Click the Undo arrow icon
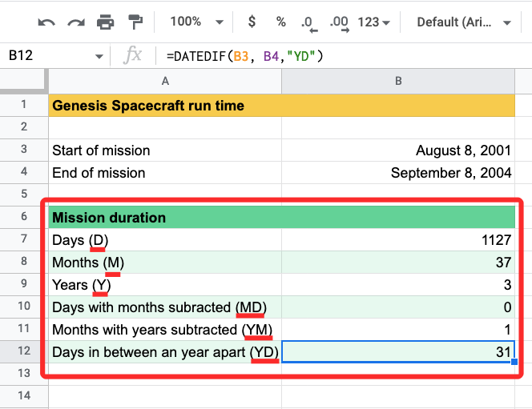 pos(46,22)
